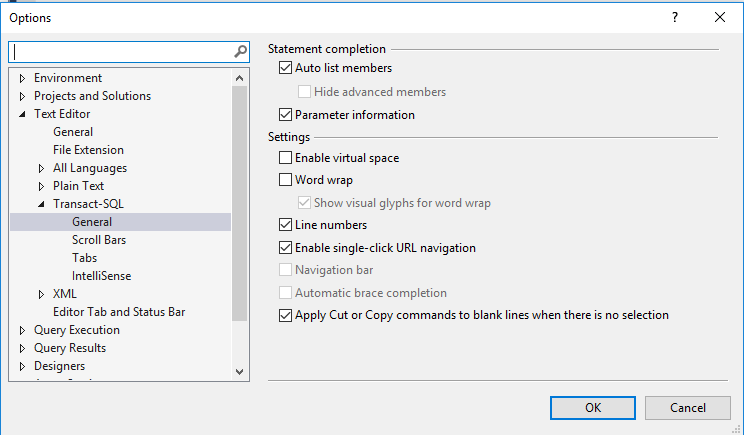
Task: Select Query Results label
Action: click(70, 348)
